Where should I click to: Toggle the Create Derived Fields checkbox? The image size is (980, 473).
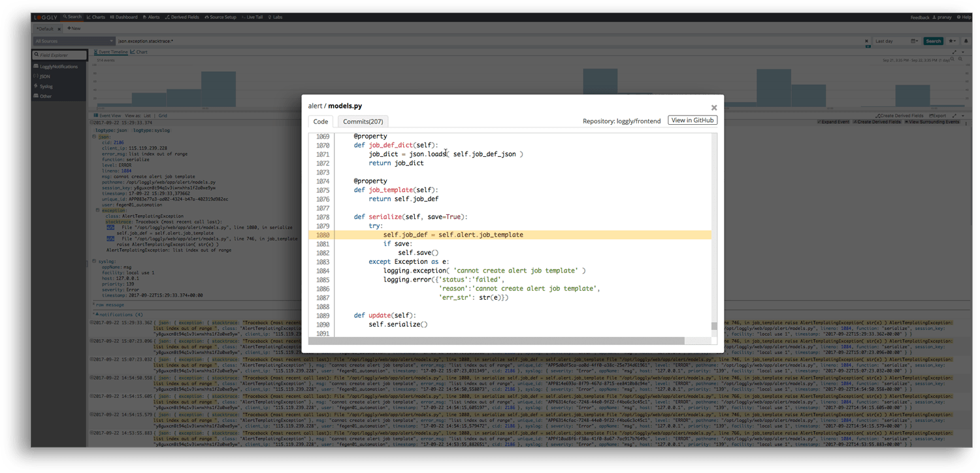click(x=855, y=122)
